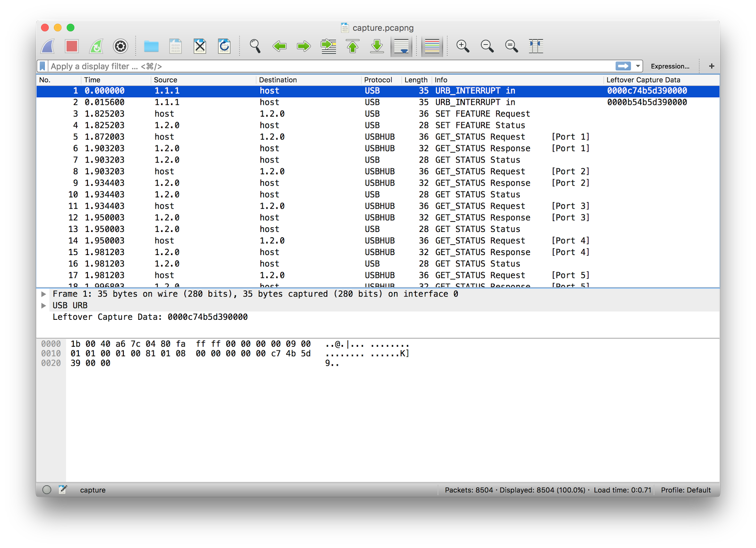Save the capture file
The width and height of the screenshot is (756, 548).
pyautogui.click(x=175, y=46)
